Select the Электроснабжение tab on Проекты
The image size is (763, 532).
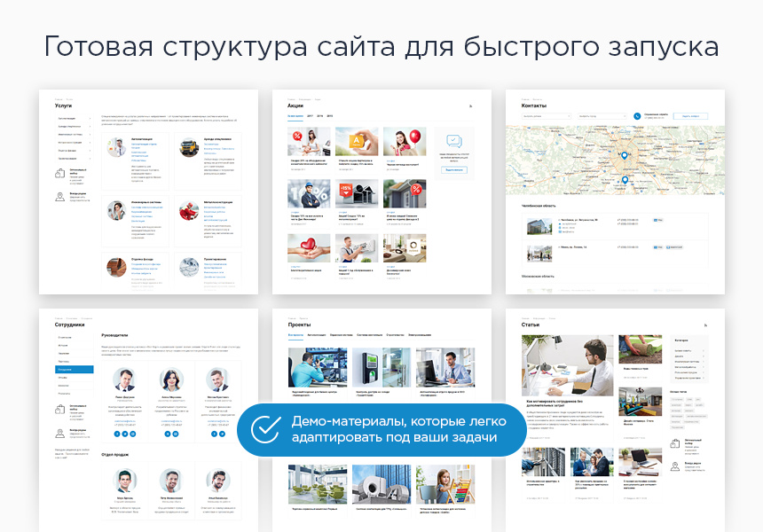pos(420,334)
